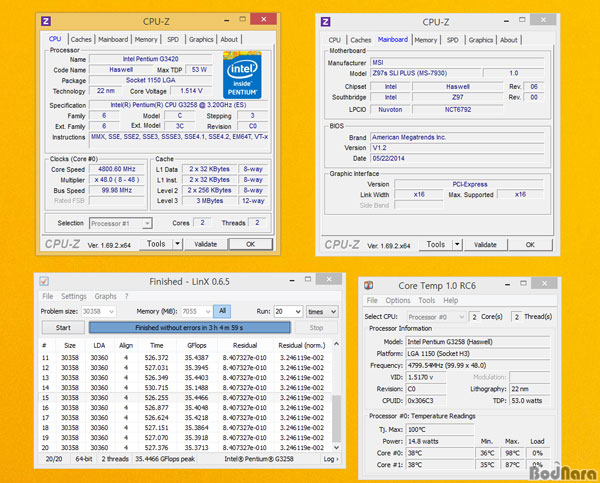Open SPD tab in right CPU-Z window
Image resolution: width=600 pixels, height=483 pixels.
pyautogui.click(x=453, y=40)
